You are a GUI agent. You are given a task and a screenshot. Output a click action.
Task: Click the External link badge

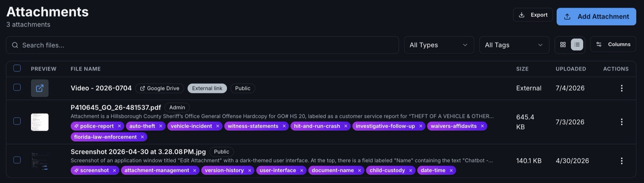click(207, 88)
